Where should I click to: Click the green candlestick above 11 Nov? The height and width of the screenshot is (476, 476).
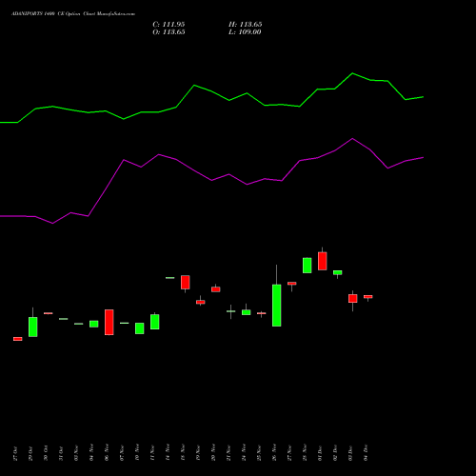[x=155, y=322]
